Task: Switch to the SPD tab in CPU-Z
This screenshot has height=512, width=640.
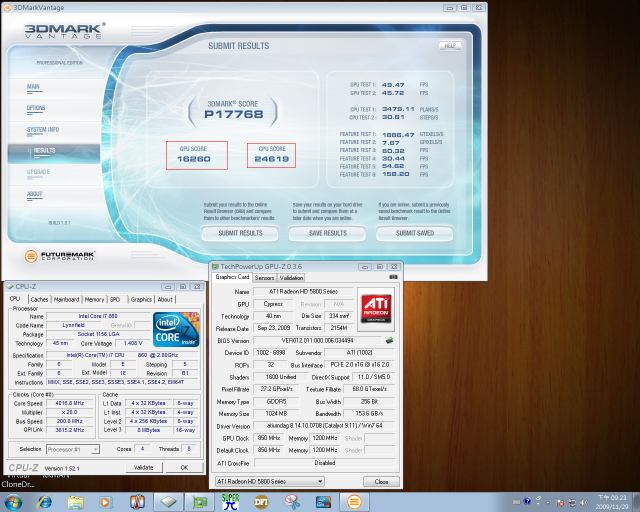Action: coord(115,299)
